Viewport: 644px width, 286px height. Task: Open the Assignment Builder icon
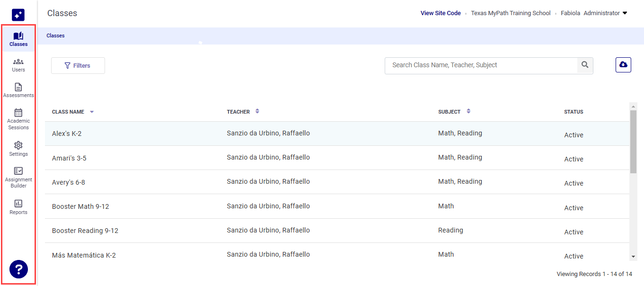tap(18, 171)
